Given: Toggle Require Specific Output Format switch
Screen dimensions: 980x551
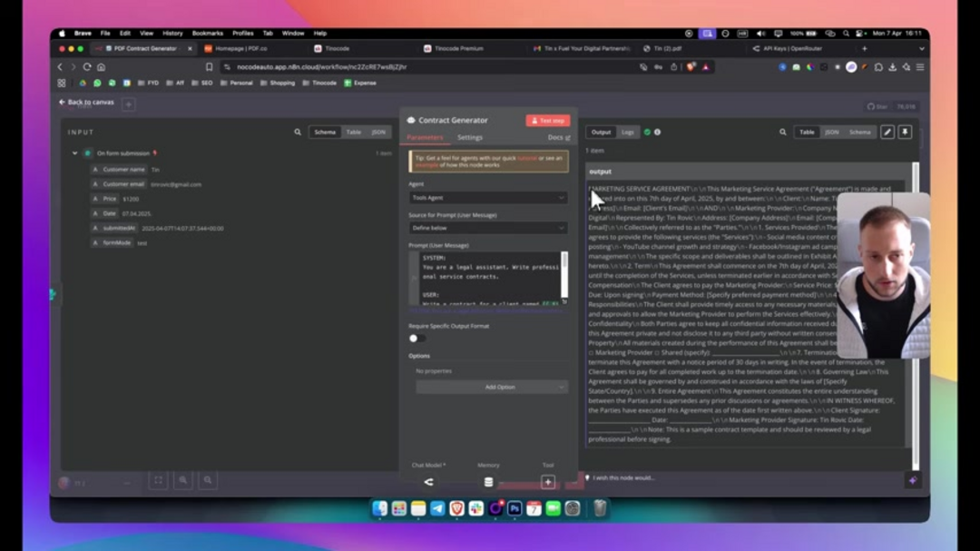Looking at the screenshot, I should (416, 339).
